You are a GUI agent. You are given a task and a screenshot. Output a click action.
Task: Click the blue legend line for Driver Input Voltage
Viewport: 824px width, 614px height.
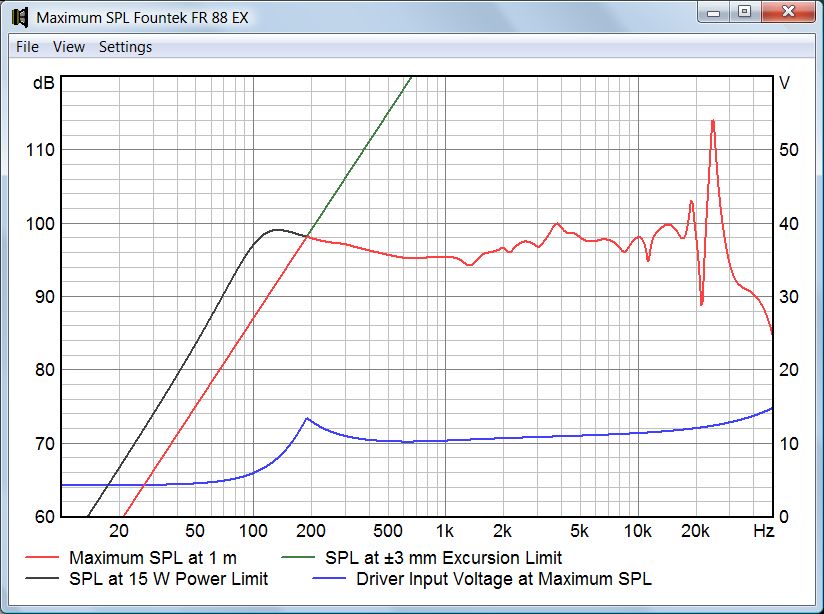329,579
